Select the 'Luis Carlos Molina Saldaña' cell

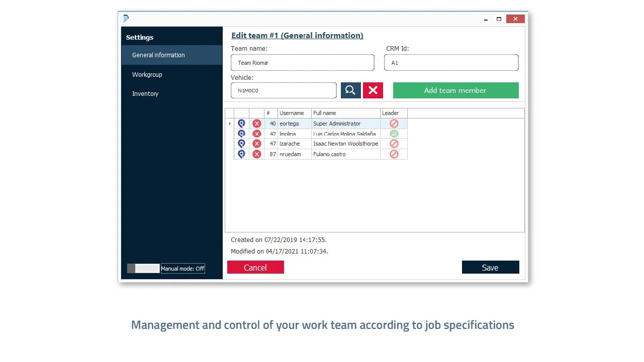coord(346,134)
